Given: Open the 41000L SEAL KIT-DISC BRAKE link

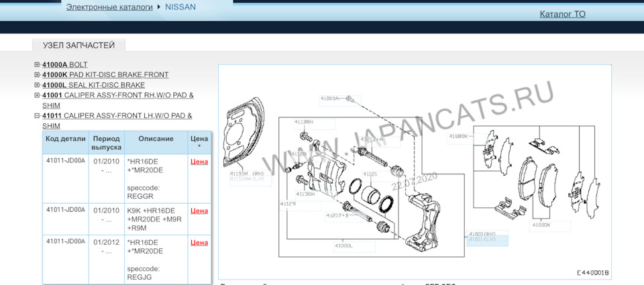Looking at the screenshot, I should 93,85.
